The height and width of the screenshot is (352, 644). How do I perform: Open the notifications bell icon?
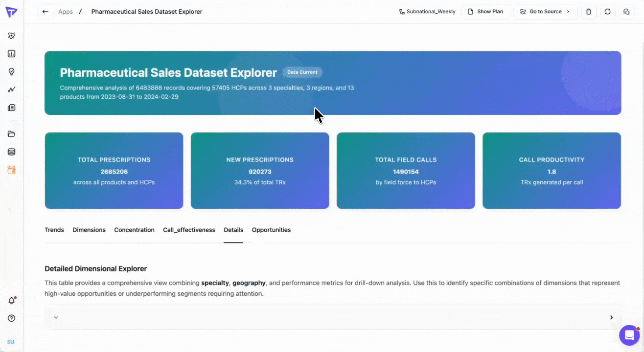(12, 300)
